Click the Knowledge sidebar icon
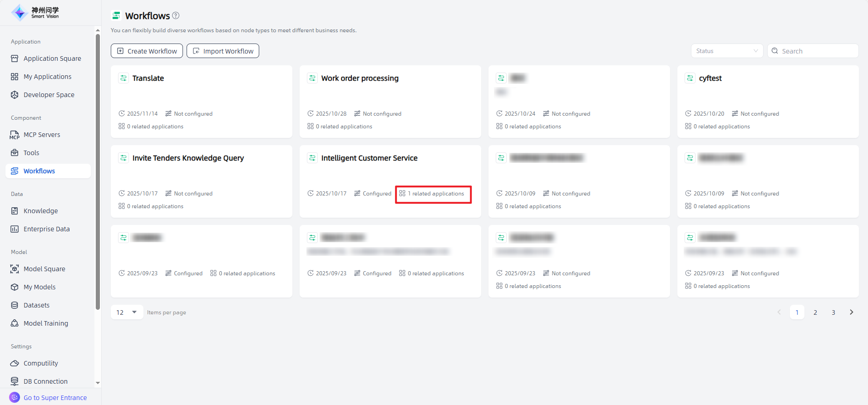The height and width of the screenshot is (405, 868). pyautogui.click(x=15, y=211)
